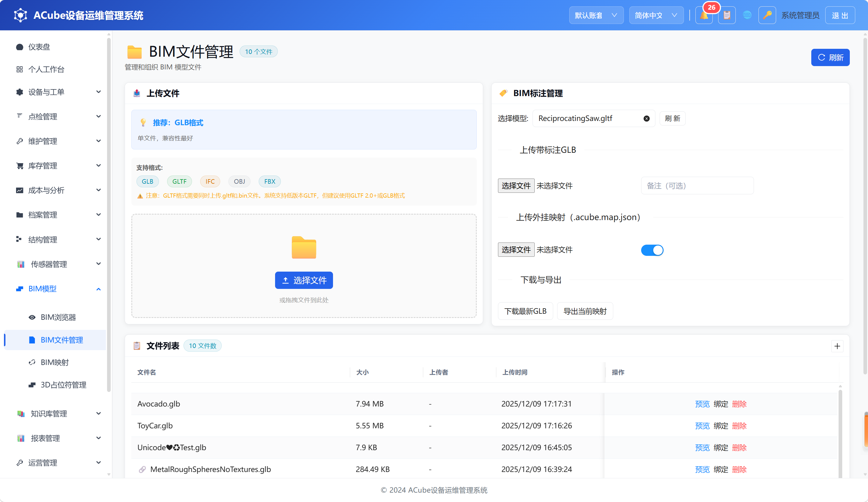Select the BIM文件管理 menu item
The width and height of the screenshot is (868, 502).
(55, 340)
